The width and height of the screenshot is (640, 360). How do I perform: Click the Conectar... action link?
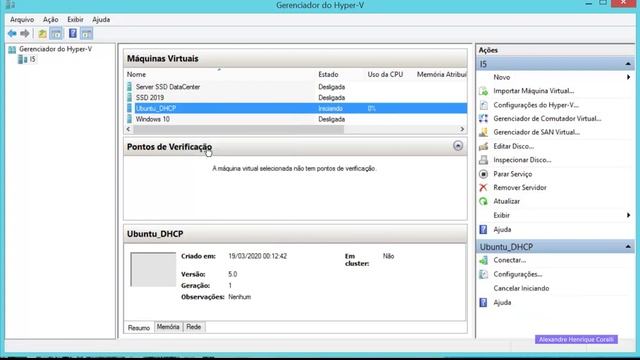click(509, 260)
